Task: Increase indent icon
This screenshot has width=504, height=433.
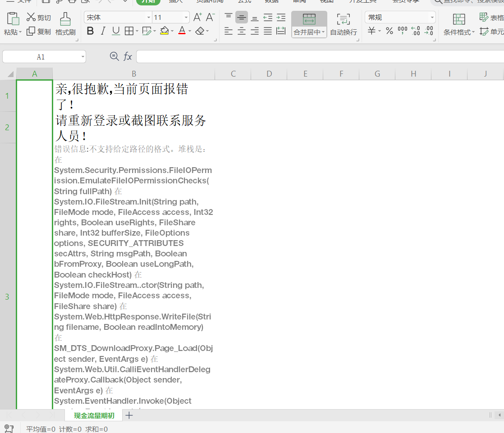Action: coord(281,17)
